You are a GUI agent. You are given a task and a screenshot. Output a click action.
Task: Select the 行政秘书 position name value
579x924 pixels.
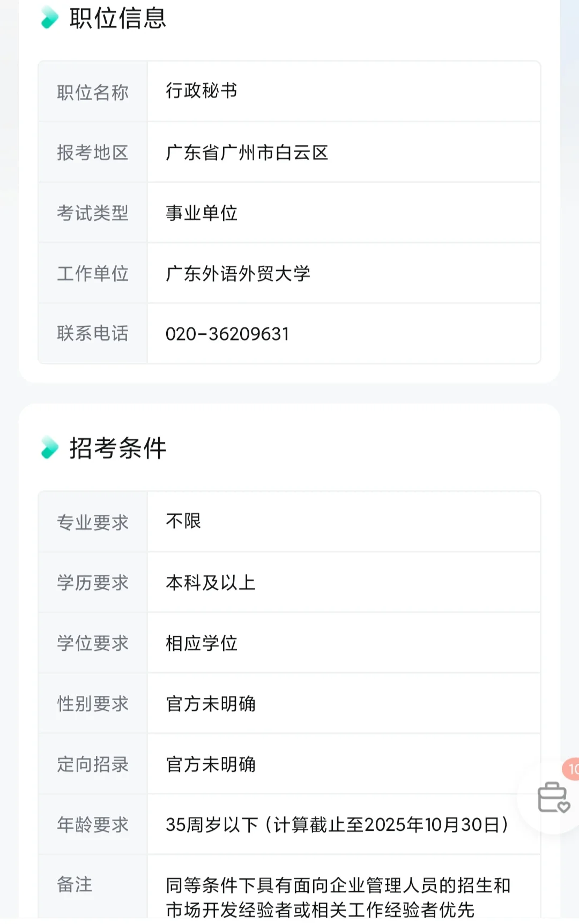[202, 91]
